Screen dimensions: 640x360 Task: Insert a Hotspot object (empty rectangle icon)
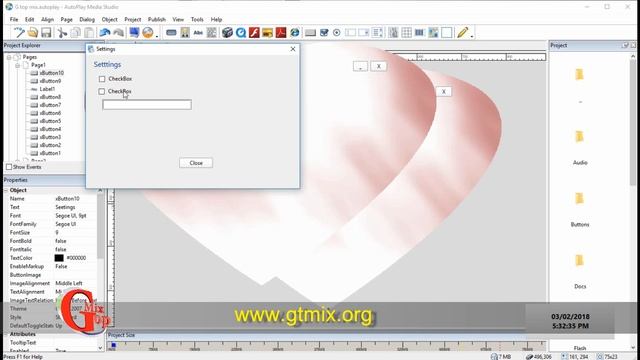(x=447, y=33)
